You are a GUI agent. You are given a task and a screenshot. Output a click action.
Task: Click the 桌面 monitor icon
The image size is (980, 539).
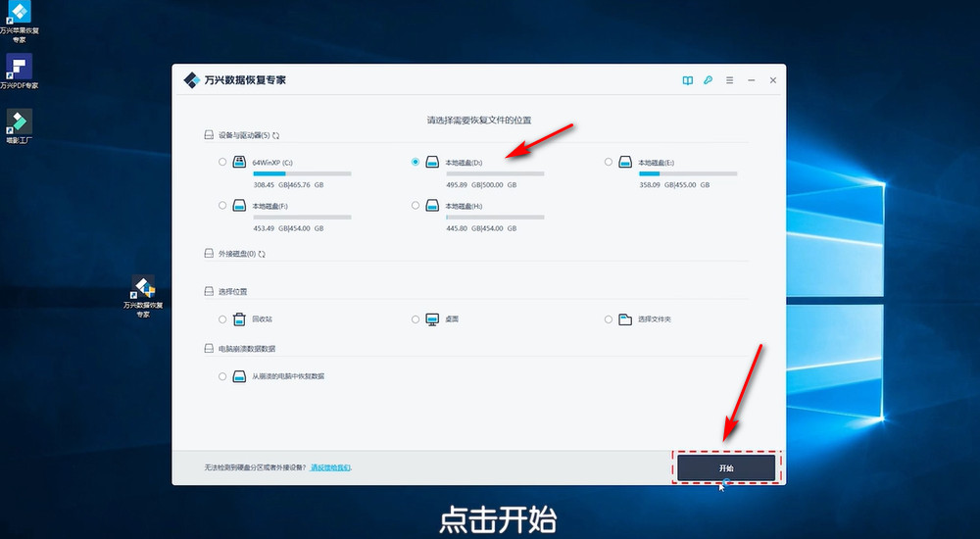tap(432, 319)
